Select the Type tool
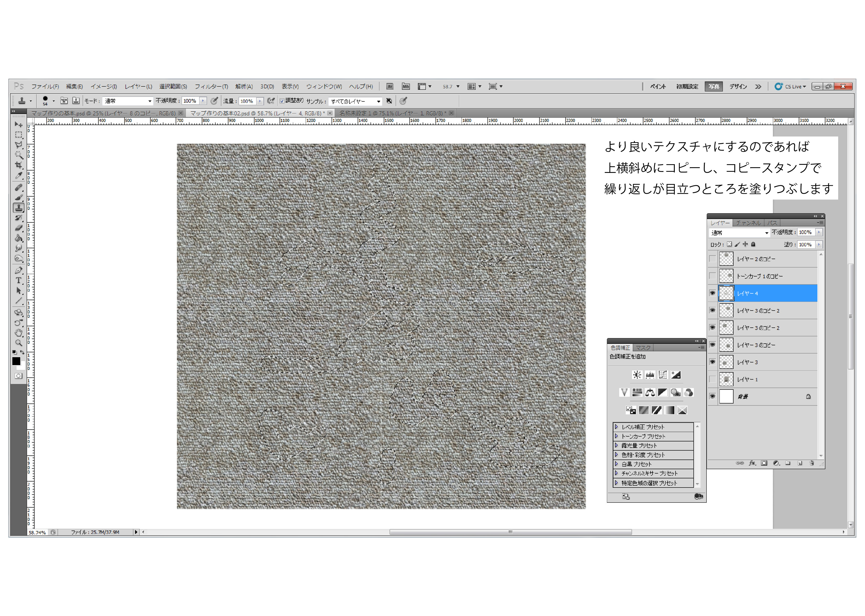The height and width of the screenshot is (616, 865). (18, 280)
